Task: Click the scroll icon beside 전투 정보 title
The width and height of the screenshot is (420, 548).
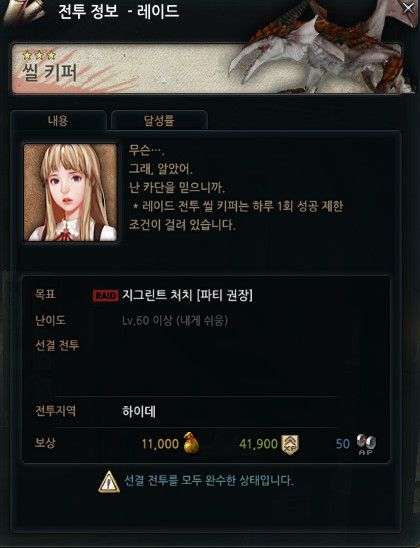Action: point(23,11)
